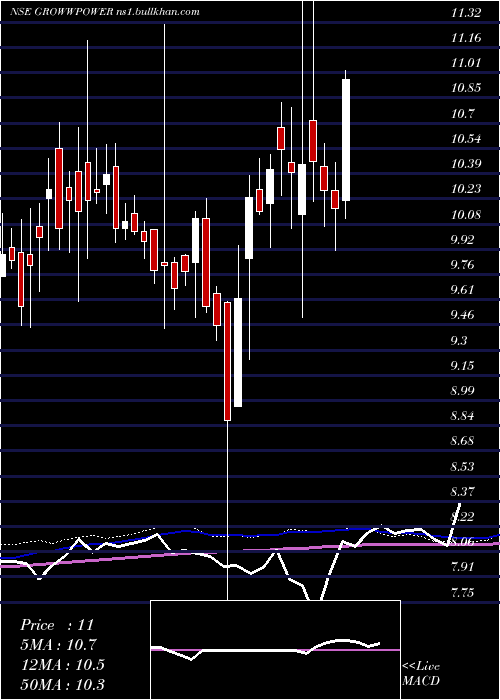The height and width of the screenshot is (700, 500).
Task: Click the <<Live MACD label
Action: (x=421, y=674)
